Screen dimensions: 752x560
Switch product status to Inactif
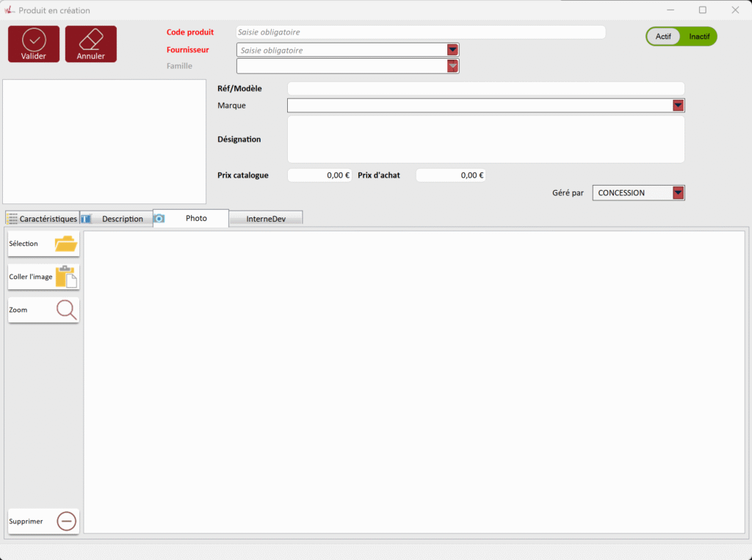point(698,36)
